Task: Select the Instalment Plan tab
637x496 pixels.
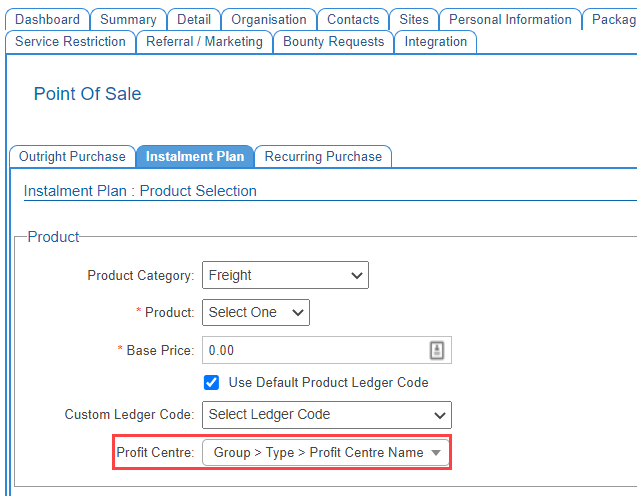Action: tap(194, 157)
